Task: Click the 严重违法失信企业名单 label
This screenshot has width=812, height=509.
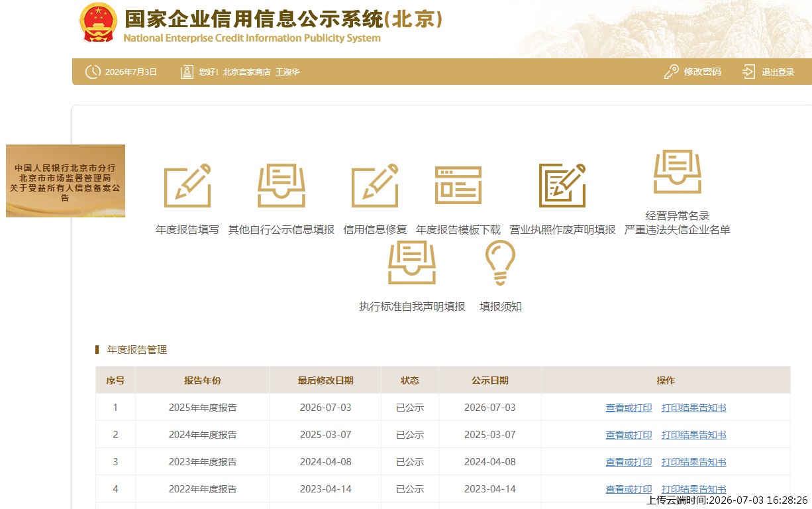Action: coord(678,230)
